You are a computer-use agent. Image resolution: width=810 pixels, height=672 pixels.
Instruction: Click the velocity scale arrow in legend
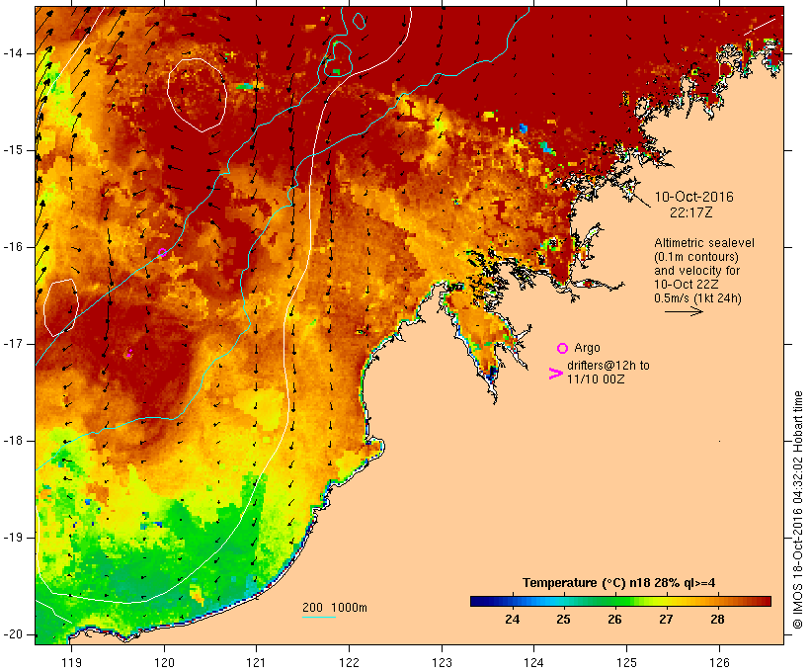[684, 311]
